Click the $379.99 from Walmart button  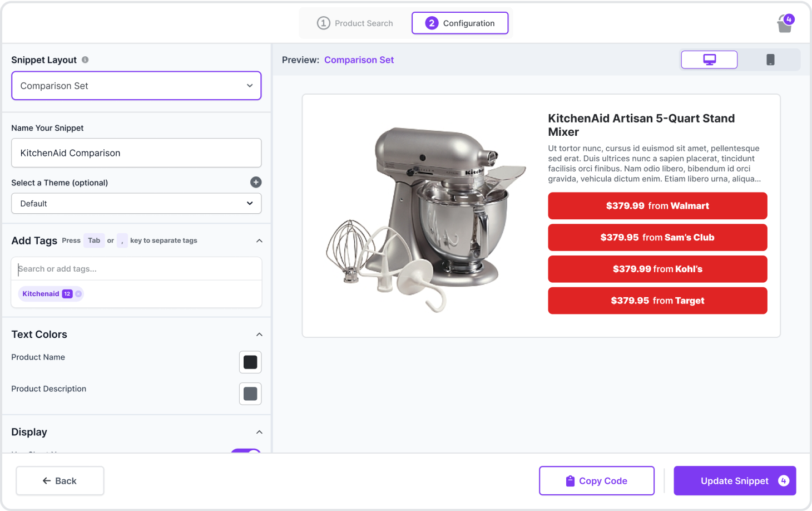(657, 206)
